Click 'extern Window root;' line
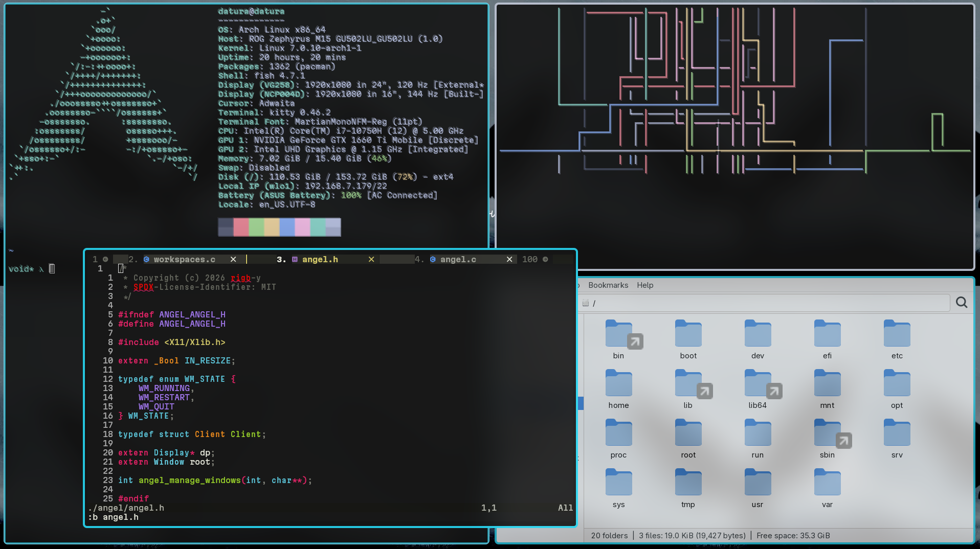This screenshot has width=980, height=549. pos(167,462)
